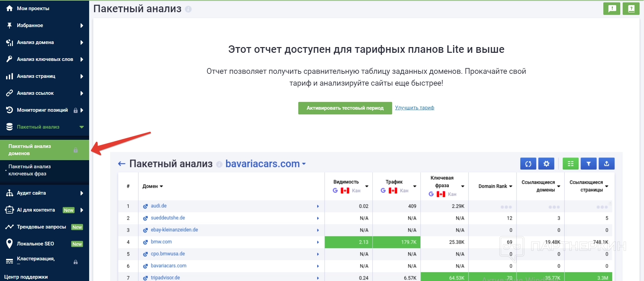This screenshot has width=644, height=281.
Task: Open the Ссылающиеся страницы column dropdown
Action: coord(607,186)
